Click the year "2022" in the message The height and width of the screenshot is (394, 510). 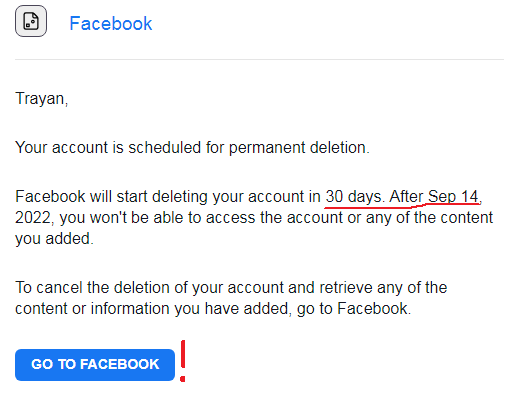[33, 218]
